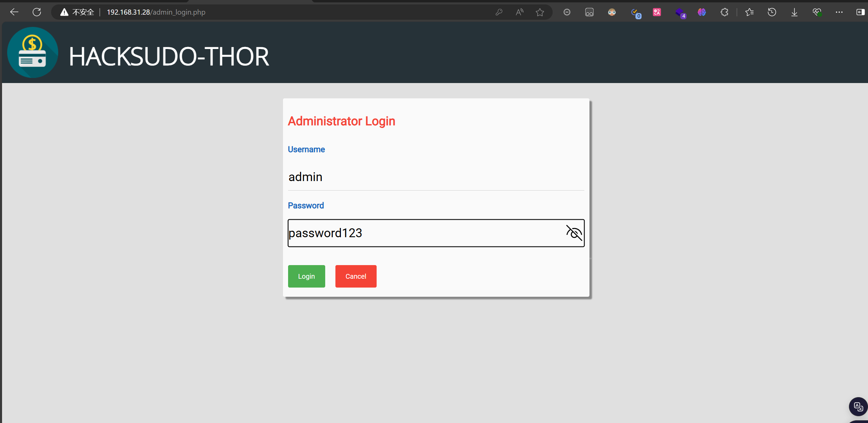This screenshot has width=868, height=423.
Task: Add this page to favorites with star
Action: click(x=540, y=12)
